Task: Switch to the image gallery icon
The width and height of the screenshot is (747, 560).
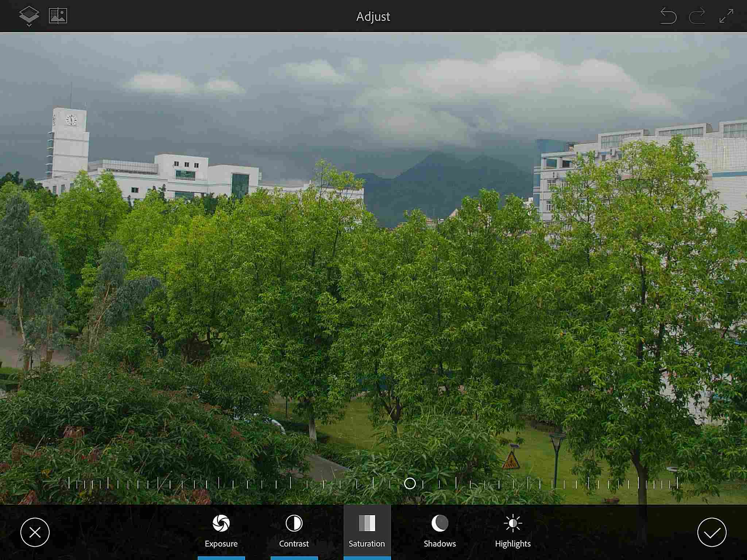Action: click(x=58, y=15)
